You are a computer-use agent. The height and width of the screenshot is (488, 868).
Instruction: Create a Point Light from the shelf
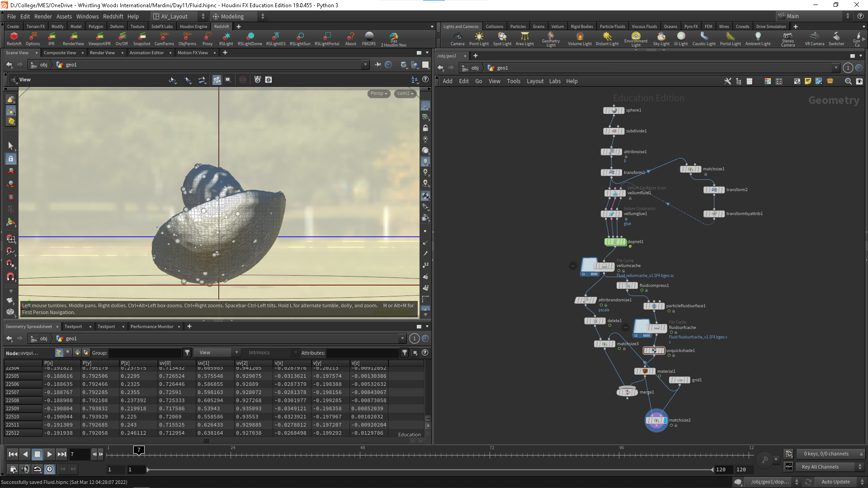tap(479, 38)
